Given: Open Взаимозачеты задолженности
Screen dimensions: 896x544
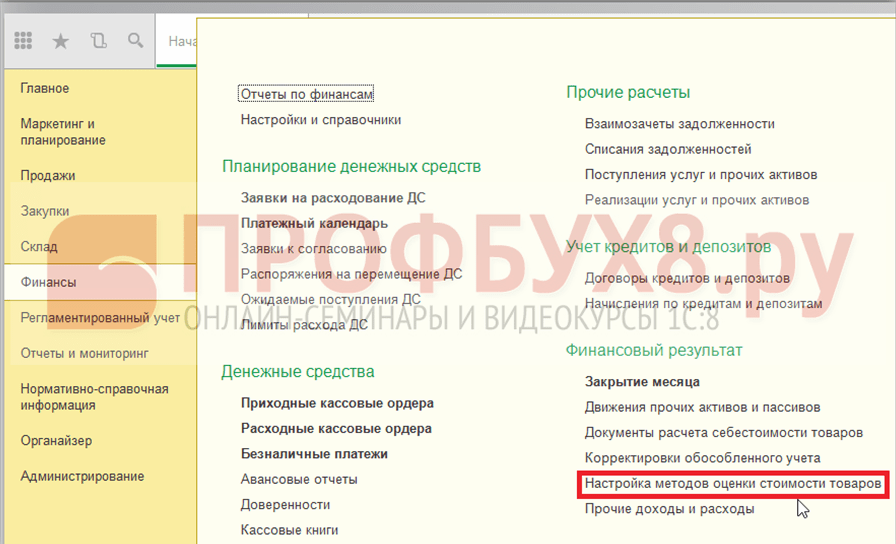Looking at the screenshot, I should 679,124.
